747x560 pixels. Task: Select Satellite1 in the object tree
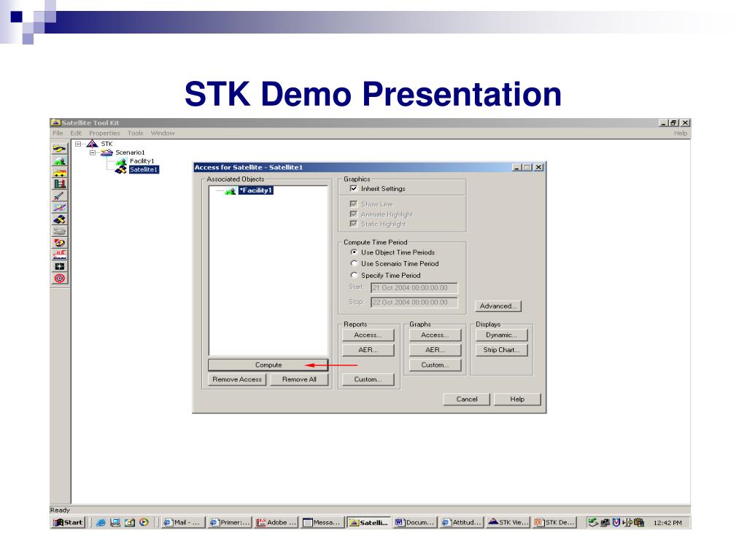click(x=144, y=169)
